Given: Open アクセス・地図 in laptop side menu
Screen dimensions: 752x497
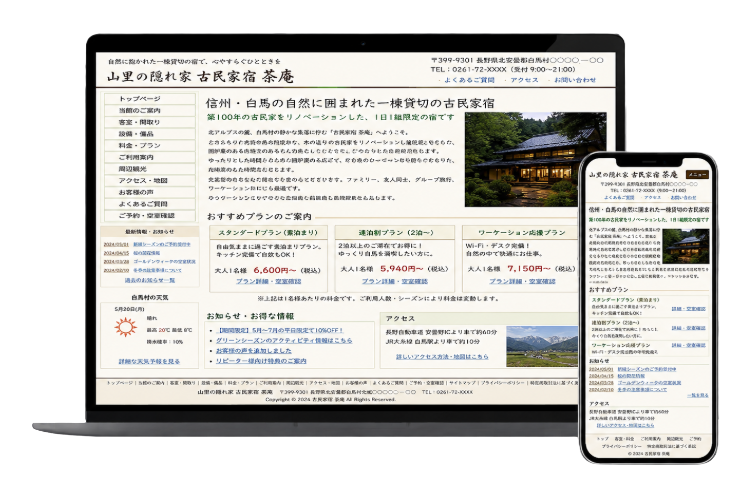Looking at the screenshot, I should 150,180.
